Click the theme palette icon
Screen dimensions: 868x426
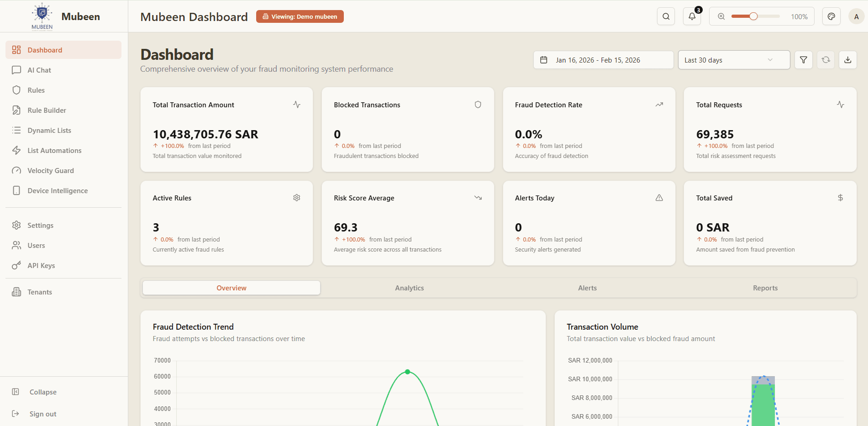[x=831, y=16]
